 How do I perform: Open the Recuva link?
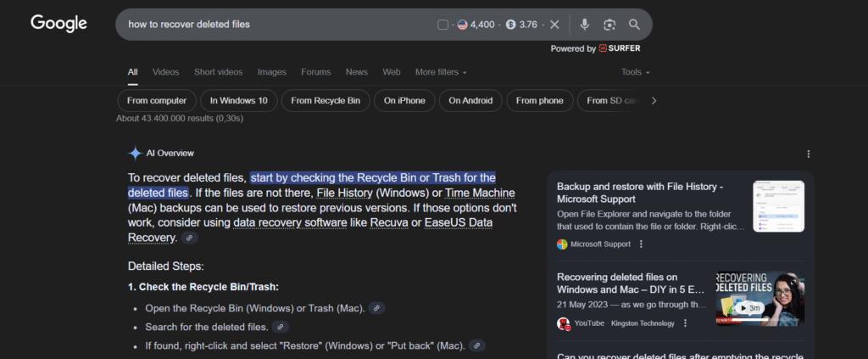click(388, 222)
